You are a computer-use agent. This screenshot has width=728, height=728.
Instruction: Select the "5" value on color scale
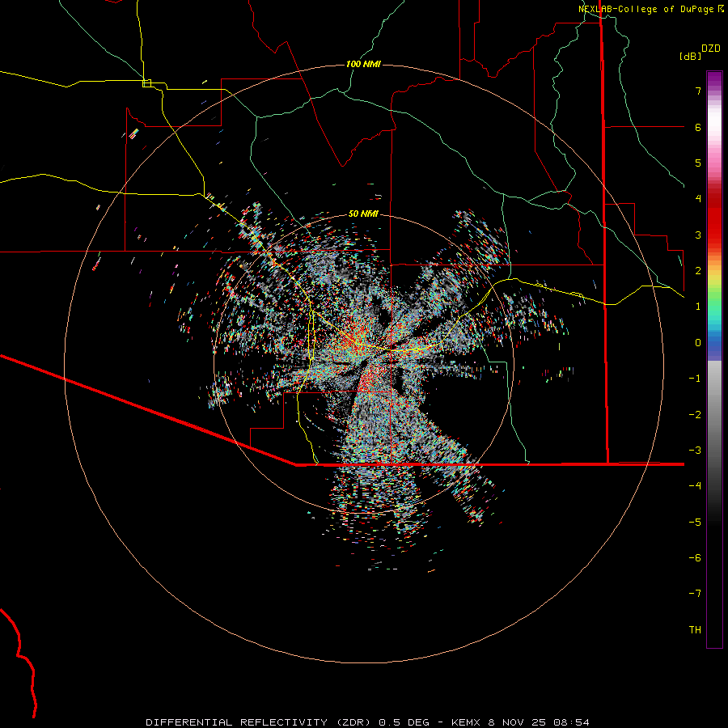698,163
